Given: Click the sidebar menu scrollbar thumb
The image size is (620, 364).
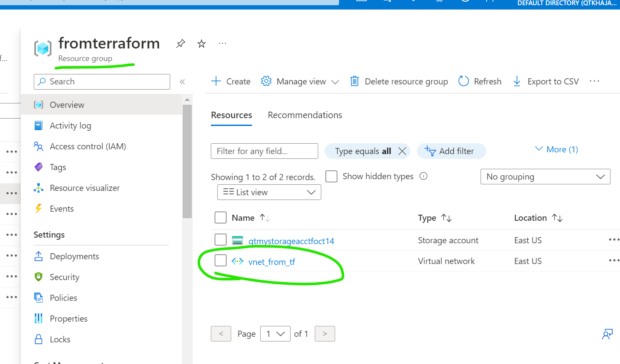Looking at the screenshot, I should [187, 161].
